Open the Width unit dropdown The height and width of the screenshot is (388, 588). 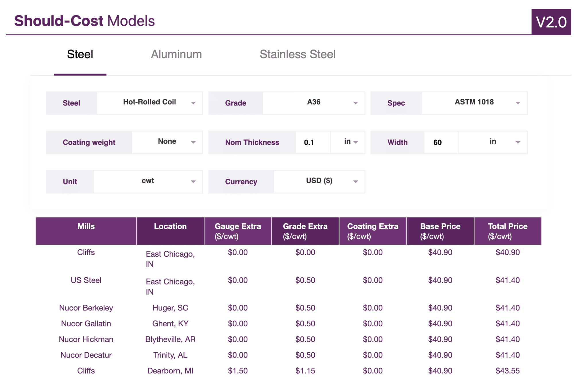pyautogui.click(x=493, y=142)
